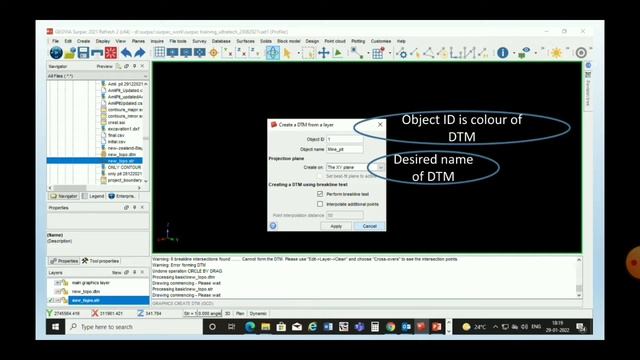This screenshot has width=640, height=360.
Task: Click the red reset graphics icon
Action: tap(111, 53)
